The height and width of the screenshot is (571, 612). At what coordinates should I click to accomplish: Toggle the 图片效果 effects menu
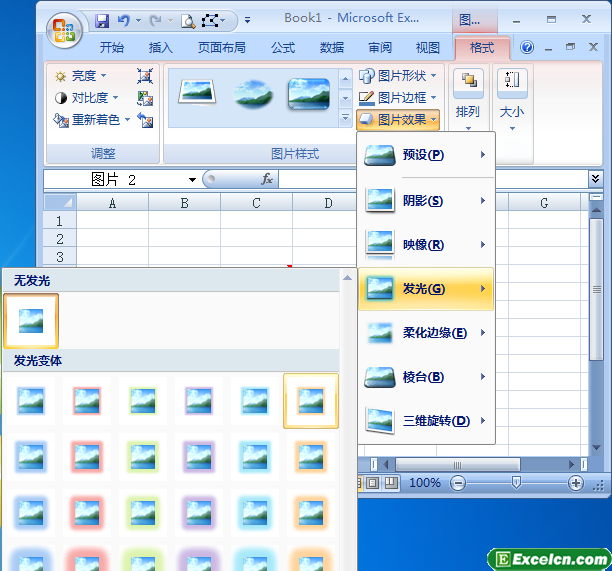pyautogui.click(x=398, y=119)
